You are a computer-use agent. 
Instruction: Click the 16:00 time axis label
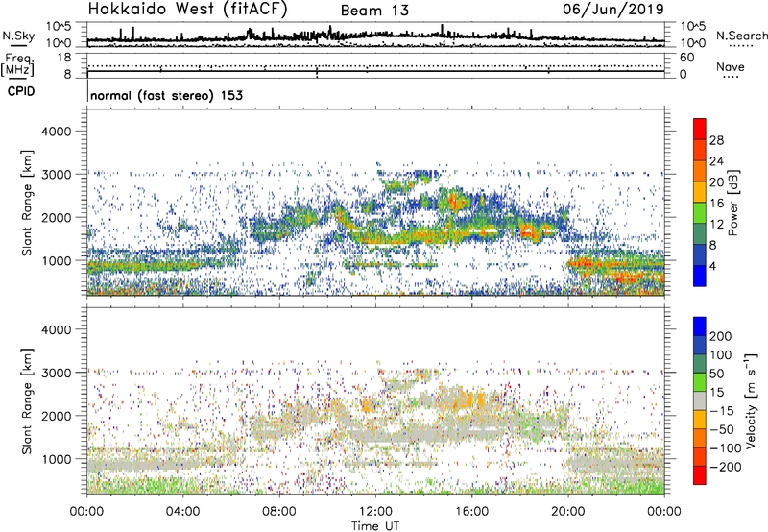click(471, 512)
